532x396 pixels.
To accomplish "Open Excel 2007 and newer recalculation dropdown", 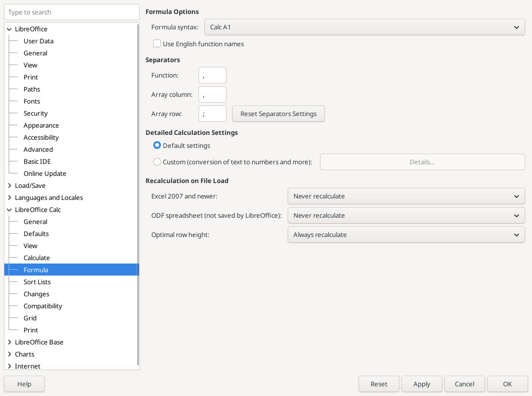I will (406, 196).
